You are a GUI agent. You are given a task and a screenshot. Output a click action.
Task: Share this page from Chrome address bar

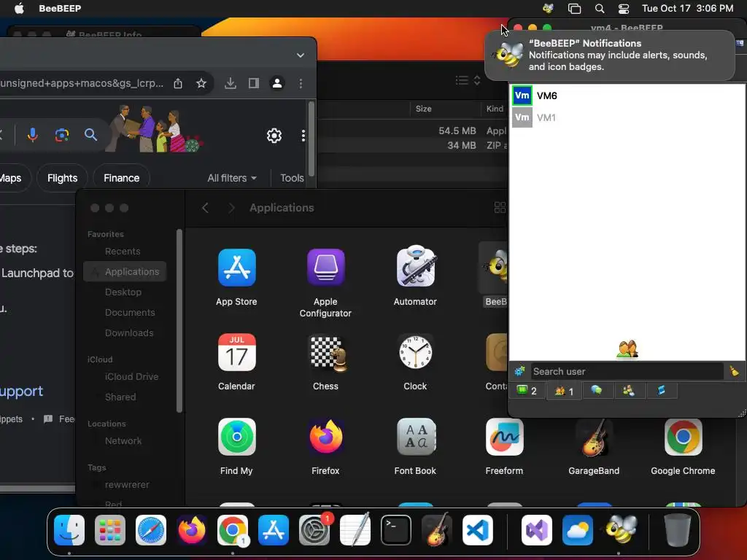(178, 83)
